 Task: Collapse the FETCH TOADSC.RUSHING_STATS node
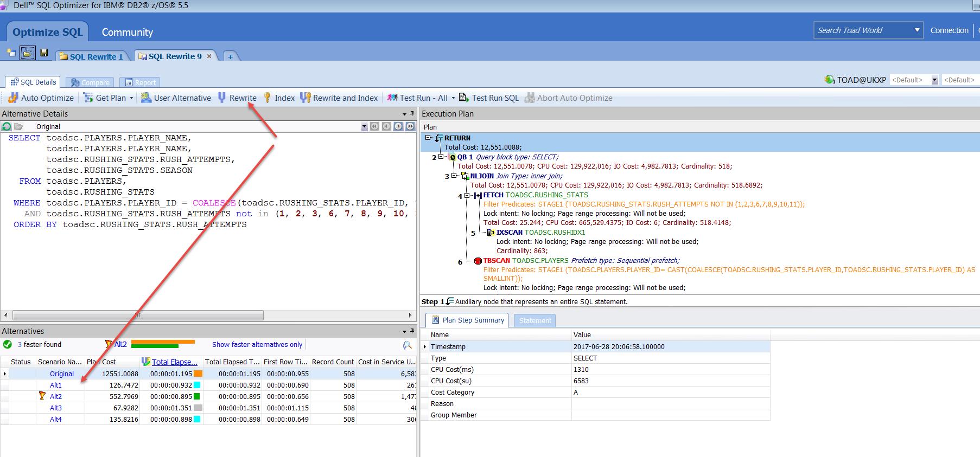click(x=467, y=195)
